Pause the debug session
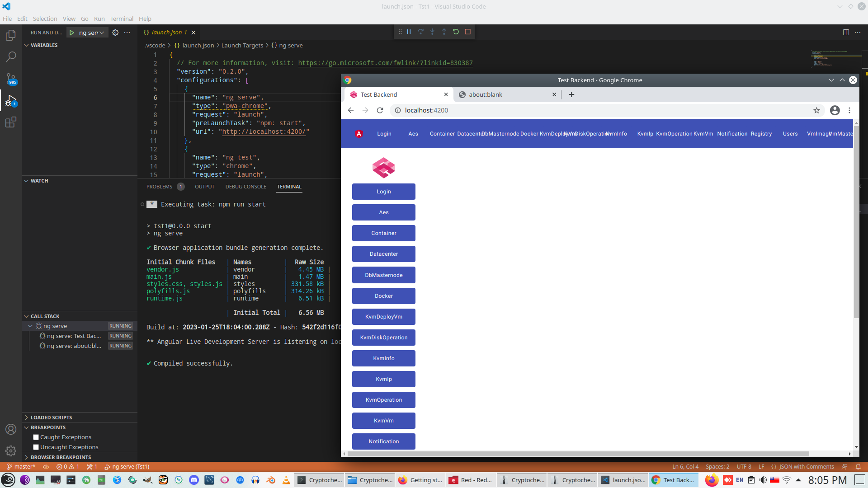 point(409,32)
